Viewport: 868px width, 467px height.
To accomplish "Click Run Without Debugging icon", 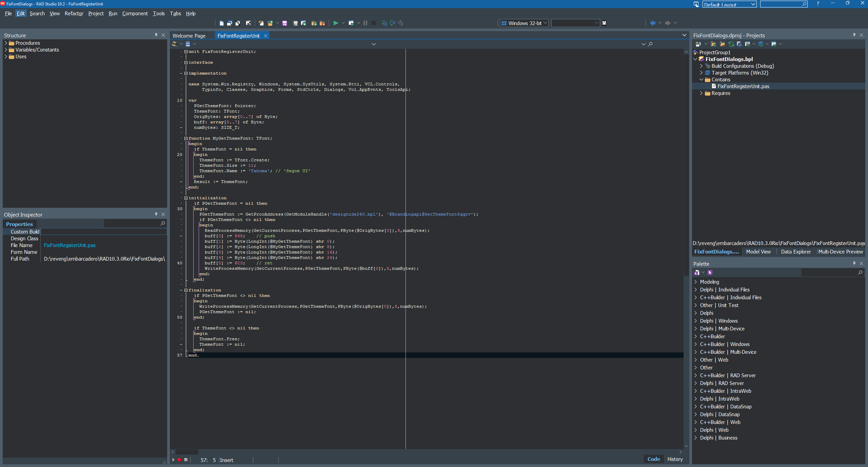I will coord(351,23).
